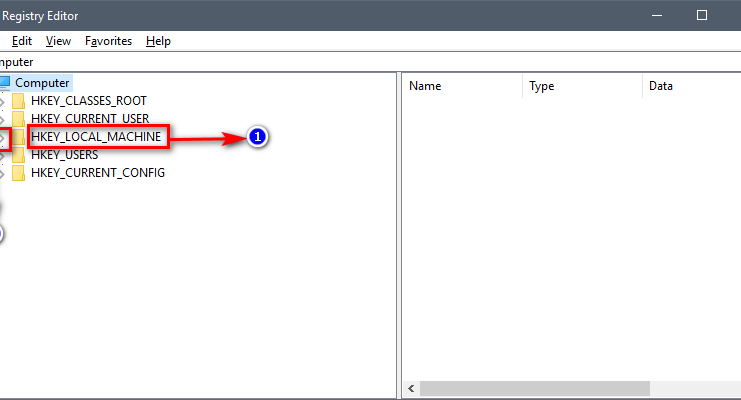The width and height of the screenshot is (741, 400).
Task: Expand the HKEY_CLASSES_ROOT chevron
Action: tap(2, 101)
